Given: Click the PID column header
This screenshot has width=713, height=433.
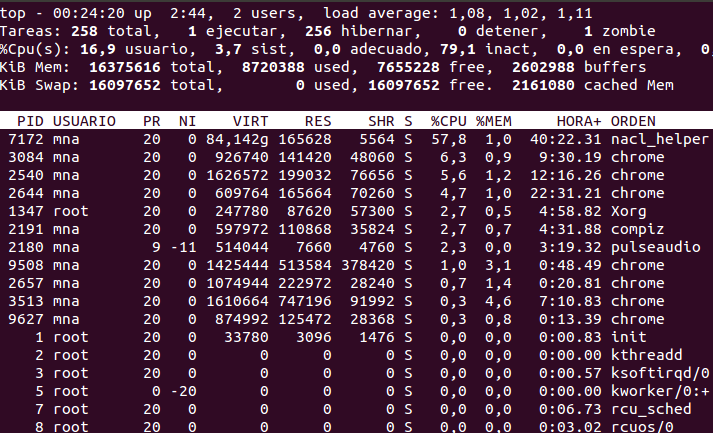Looking at the screenshot, I should tap(29, 121).
